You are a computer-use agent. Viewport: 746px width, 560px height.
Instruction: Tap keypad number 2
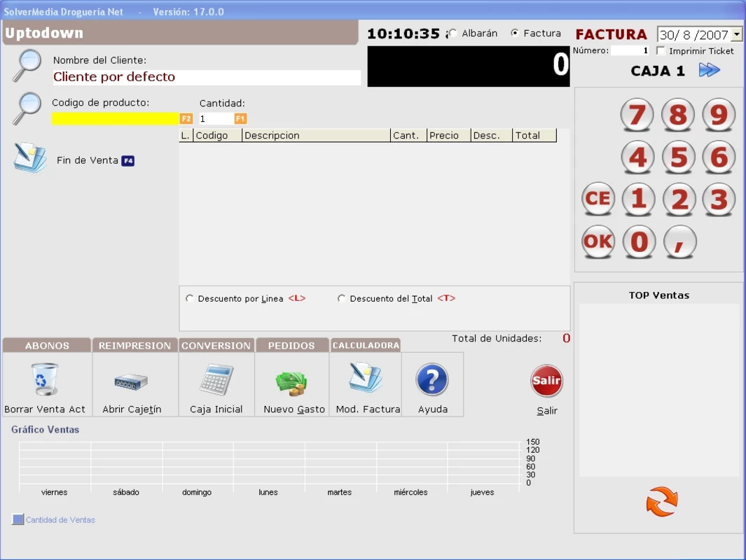click(x=679, y=199)
